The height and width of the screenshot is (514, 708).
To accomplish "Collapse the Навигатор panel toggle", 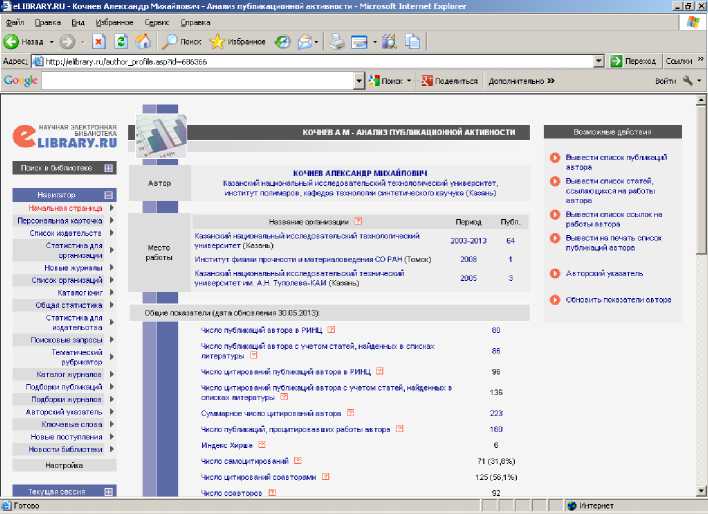I will pyautogui.click(x=108, y=194).
